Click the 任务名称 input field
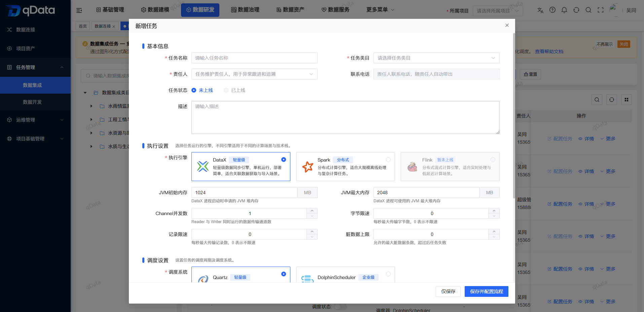The width and height of the screenshot is (644, 312). 254,58
